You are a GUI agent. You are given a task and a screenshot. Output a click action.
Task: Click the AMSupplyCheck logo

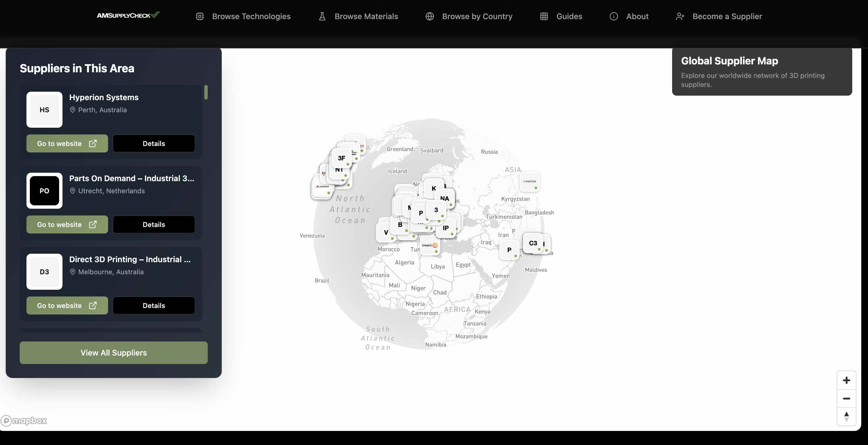coord(128,15)
